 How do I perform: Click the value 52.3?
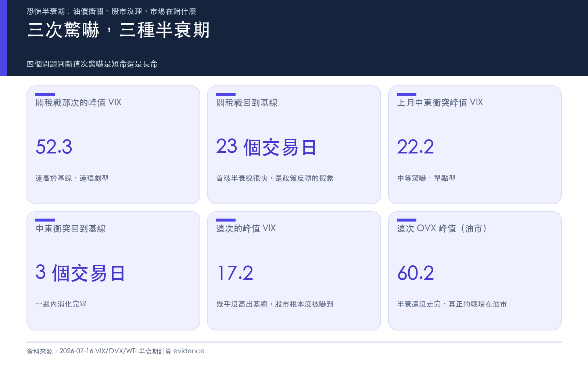click(x=54, y=147)
